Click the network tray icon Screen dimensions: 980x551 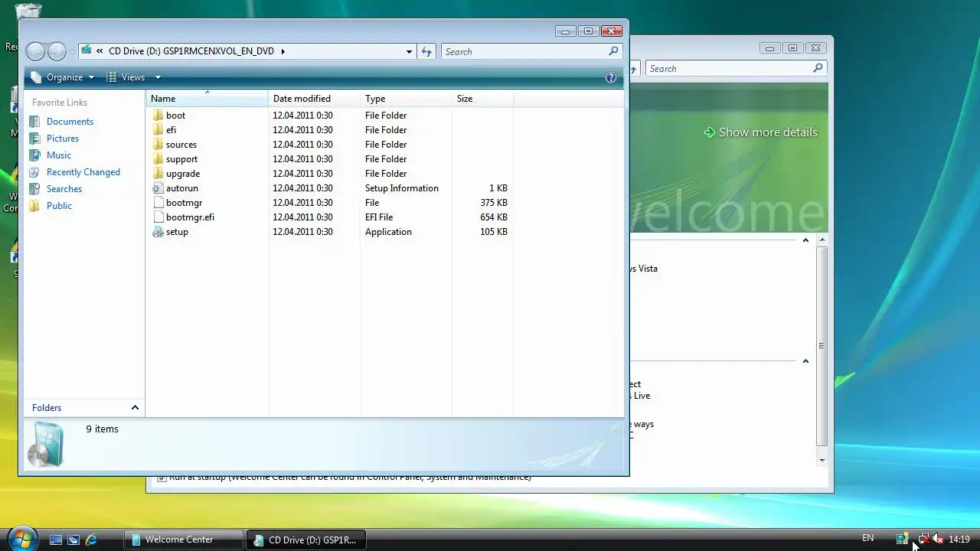click(x=923, y=539)
